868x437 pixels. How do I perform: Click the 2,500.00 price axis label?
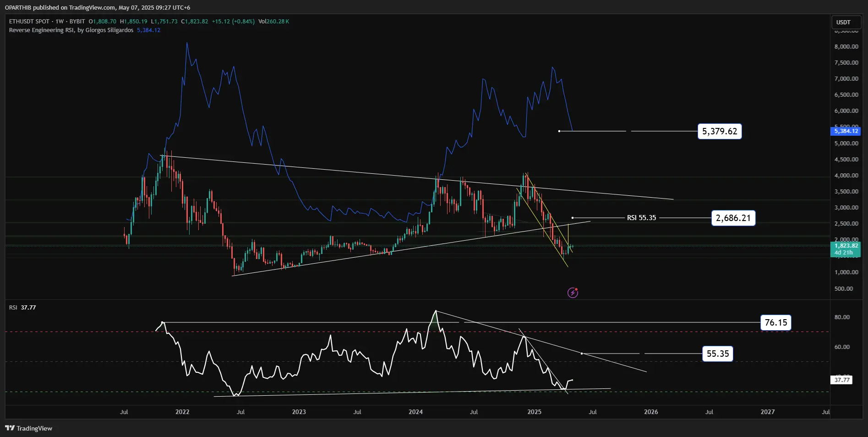846,223
